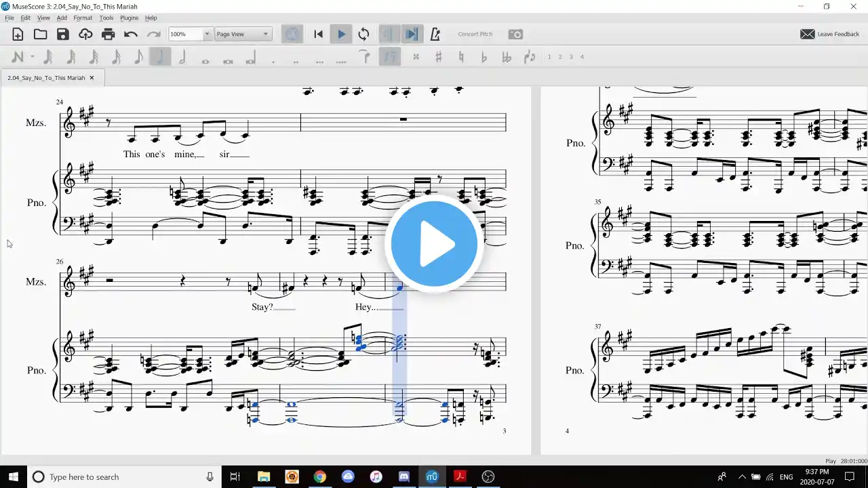
Task: Add a tie to the selected note
Action: click(x=366, y=57)
